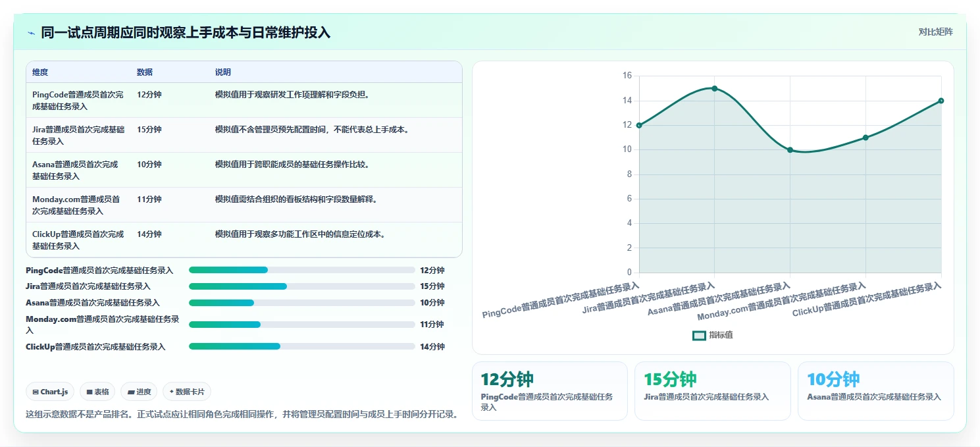Click the 进度 chip
This screenshot has width=980, height=447.
pyautogui.click(x=139, y=392)
